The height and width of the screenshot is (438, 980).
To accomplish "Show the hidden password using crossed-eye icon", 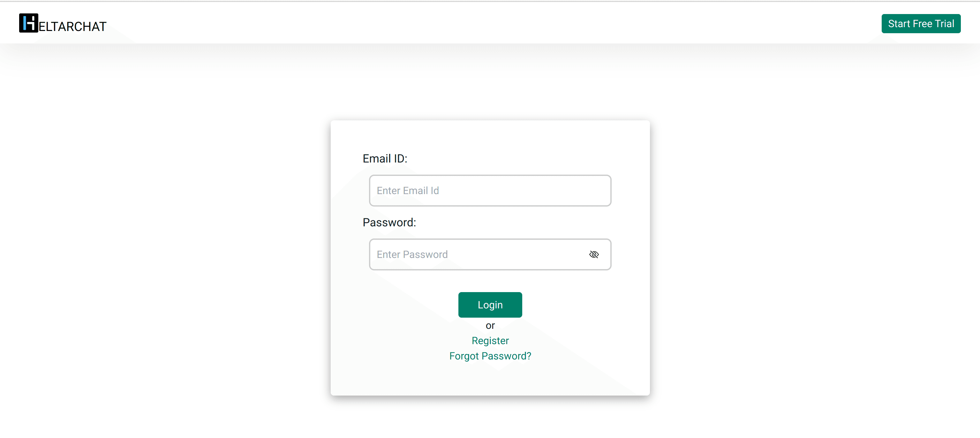I will [x=593, y=254].
